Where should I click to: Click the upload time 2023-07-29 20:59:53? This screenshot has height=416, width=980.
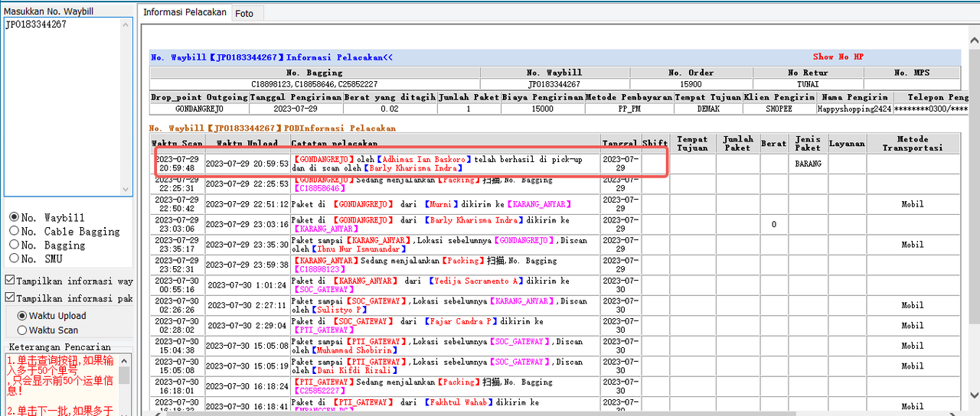247,164
